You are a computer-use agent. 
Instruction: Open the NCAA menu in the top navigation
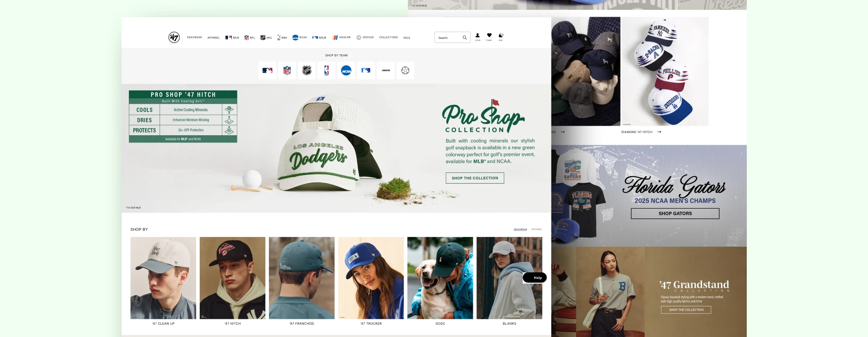299,38
